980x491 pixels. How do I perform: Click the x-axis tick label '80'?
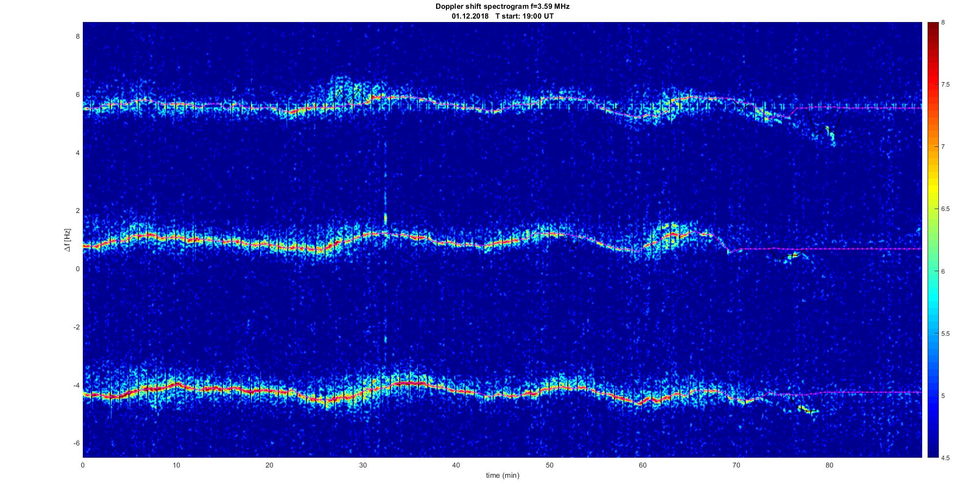click(x=830, y=465)
